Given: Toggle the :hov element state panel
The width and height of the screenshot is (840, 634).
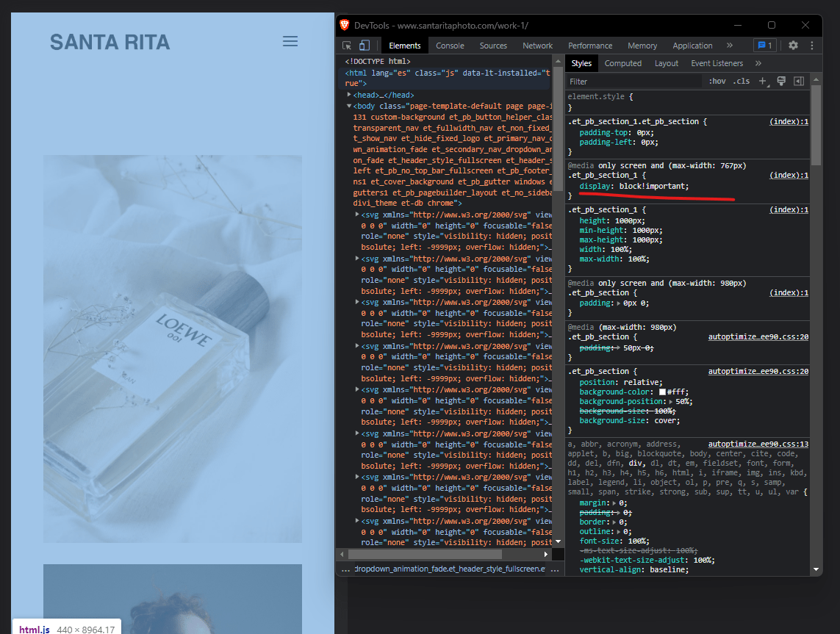Looking at the screenshot, I should 717,82.
